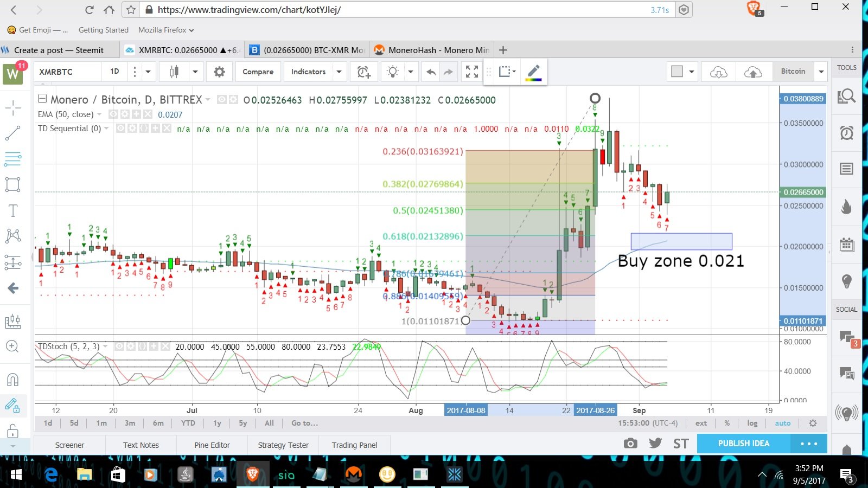Create a new alert with alarm icon
Image resolution: width=868 pixels, height=488 pixels.
363,72
